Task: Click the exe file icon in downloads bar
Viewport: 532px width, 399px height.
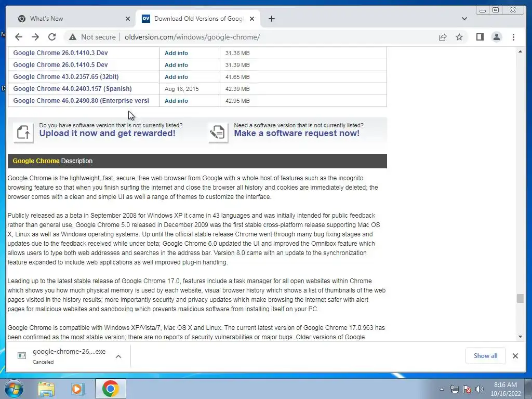Action: click(22, 355)
